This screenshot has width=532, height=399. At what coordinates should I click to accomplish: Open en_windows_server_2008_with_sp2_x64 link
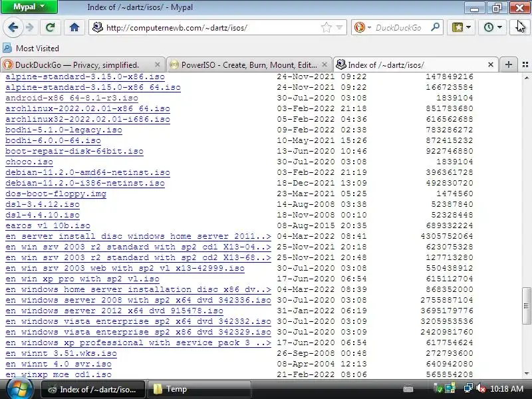(x=138, y=301)
